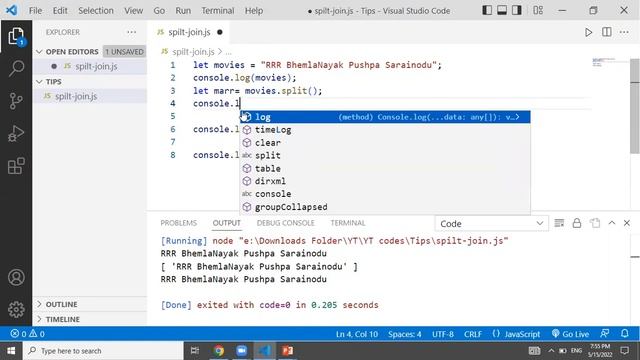Switch to the Debug Console tab

point(285,223)
